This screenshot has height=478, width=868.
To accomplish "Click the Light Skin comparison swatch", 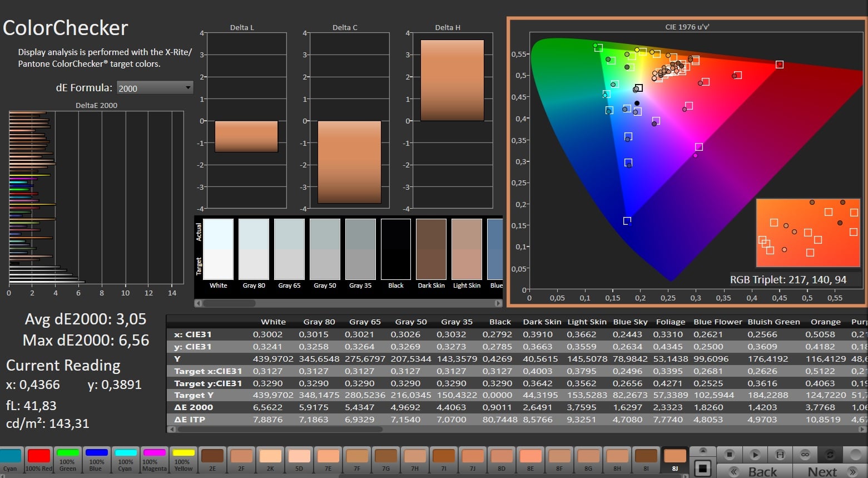I will tap(467, 249).
